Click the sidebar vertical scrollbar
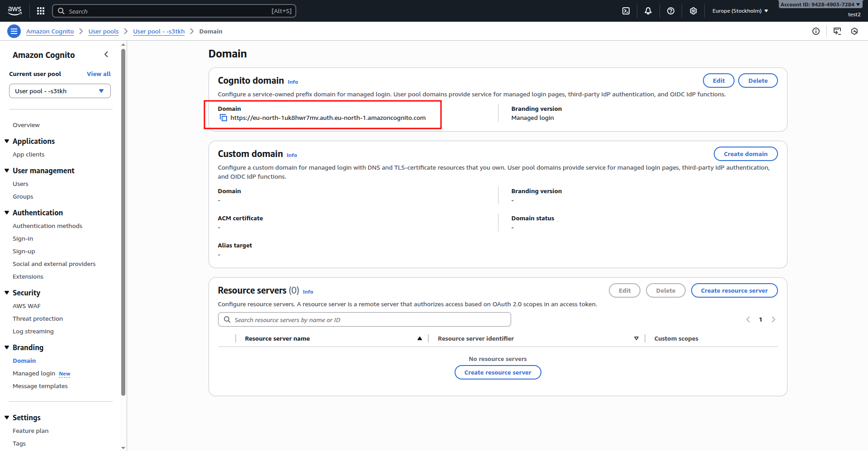Viewport: 868px width, 451px height. (123, 222)
